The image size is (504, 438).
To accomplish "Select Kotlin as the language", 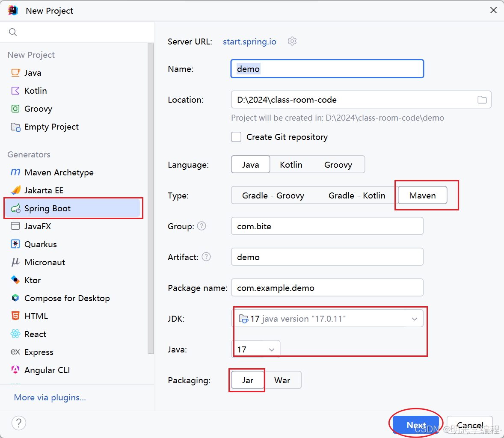I will [x=291, y=165].
